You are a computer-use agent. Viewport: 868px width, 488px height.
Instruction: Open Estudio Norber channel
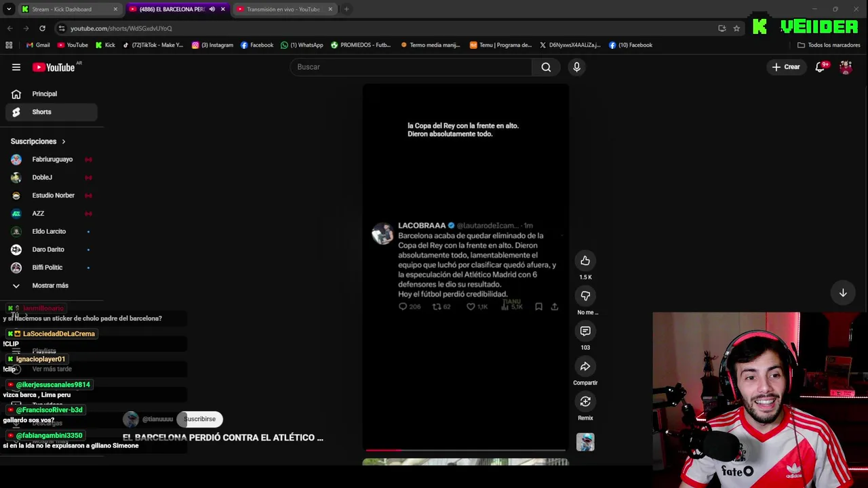pos(51,195)
